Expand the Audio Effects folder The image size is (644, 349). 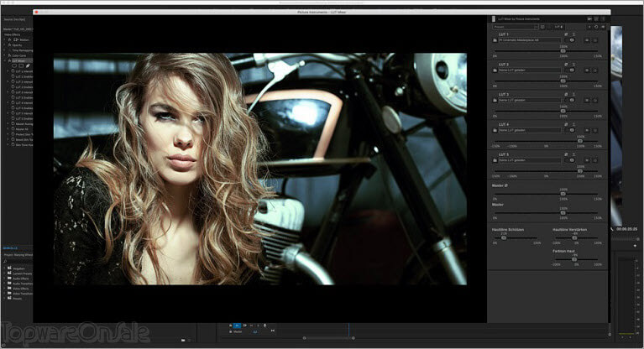[x=5, y=279]
